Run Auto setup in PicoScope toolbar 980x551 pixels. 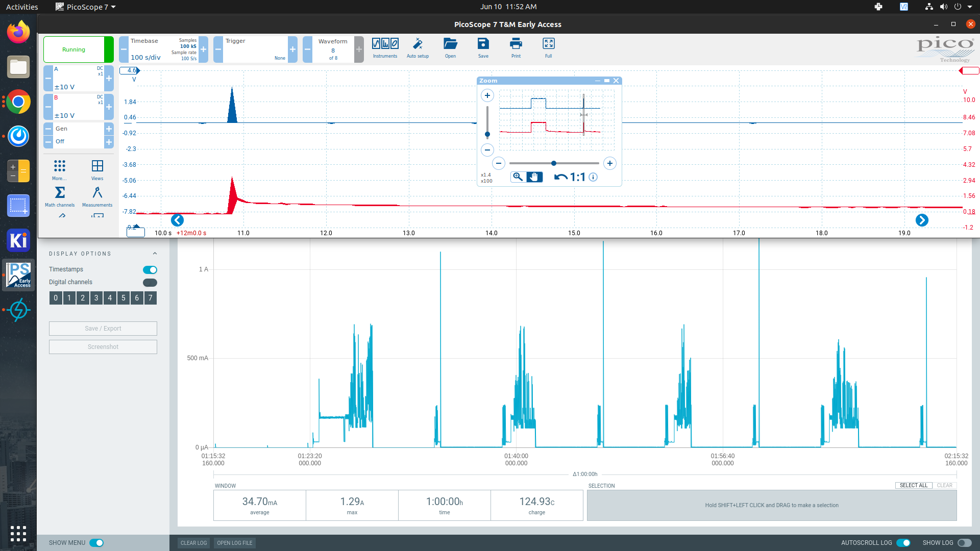(418, 48)
